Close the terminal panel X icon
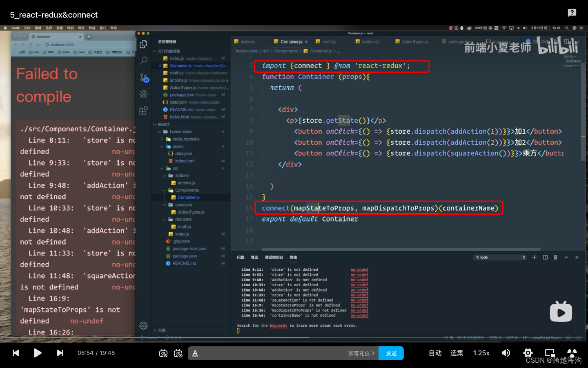The height and width of the screenshot is (368, 588). (577, 257)
